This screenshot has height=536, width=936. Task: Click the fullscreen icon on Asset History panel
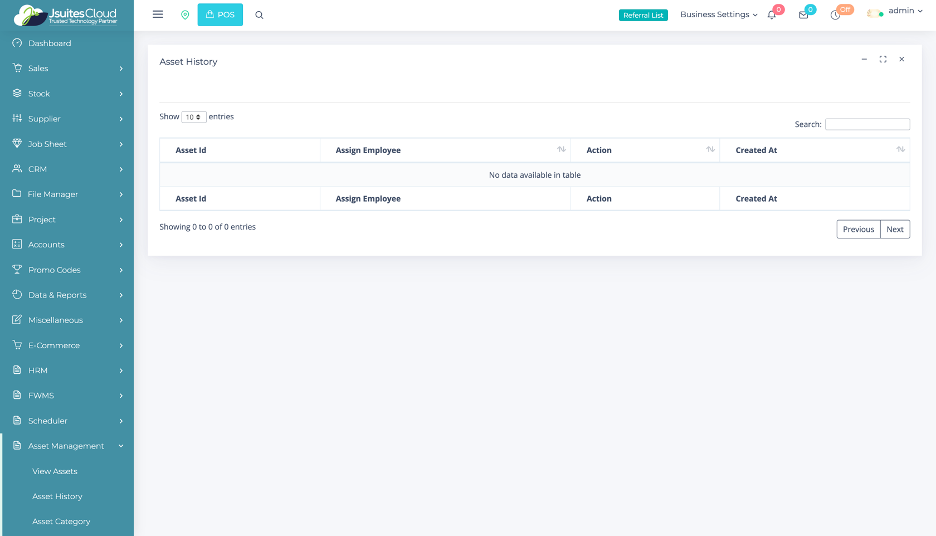(883, 60)
